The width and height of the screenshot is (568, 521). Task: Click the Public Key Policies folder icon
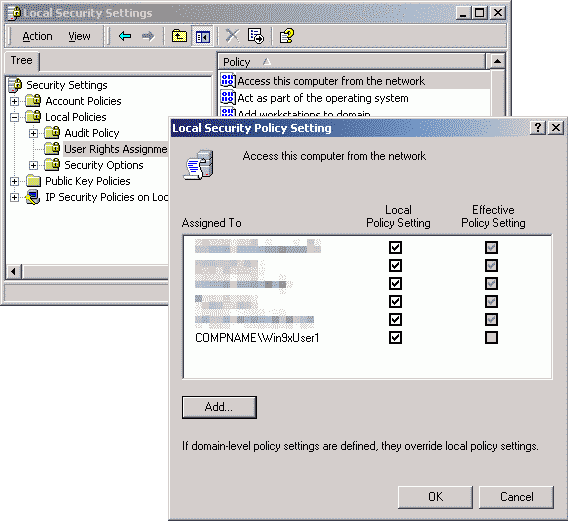click(33, 181)
